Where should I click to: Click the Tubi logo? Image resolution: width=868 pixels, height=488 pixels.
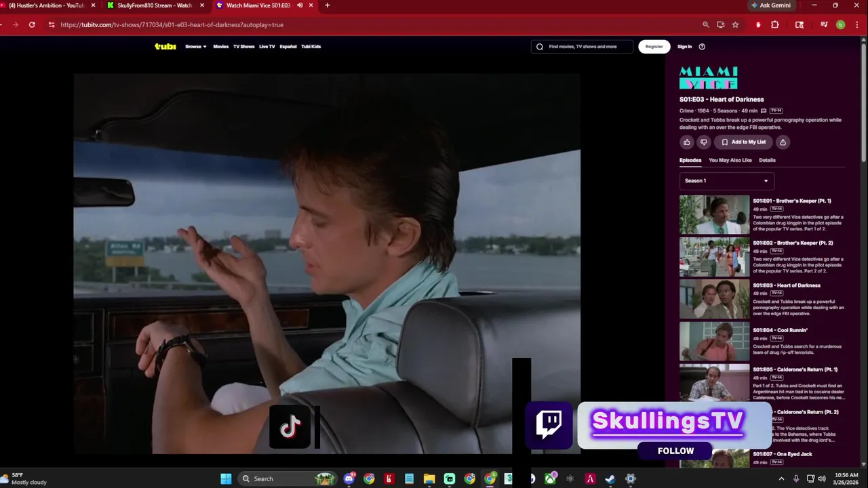(x=165, y=47)
